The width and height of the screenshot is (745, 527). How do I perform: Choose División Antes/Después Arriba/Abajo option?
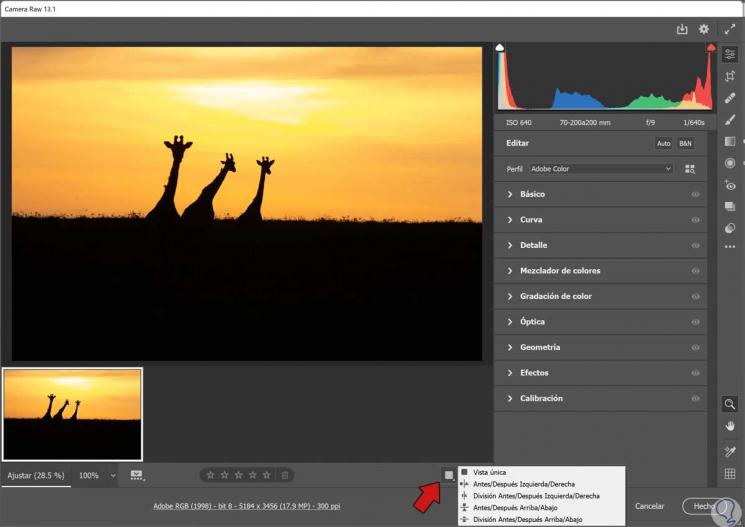pyautogui.click(x=527, y=519)
